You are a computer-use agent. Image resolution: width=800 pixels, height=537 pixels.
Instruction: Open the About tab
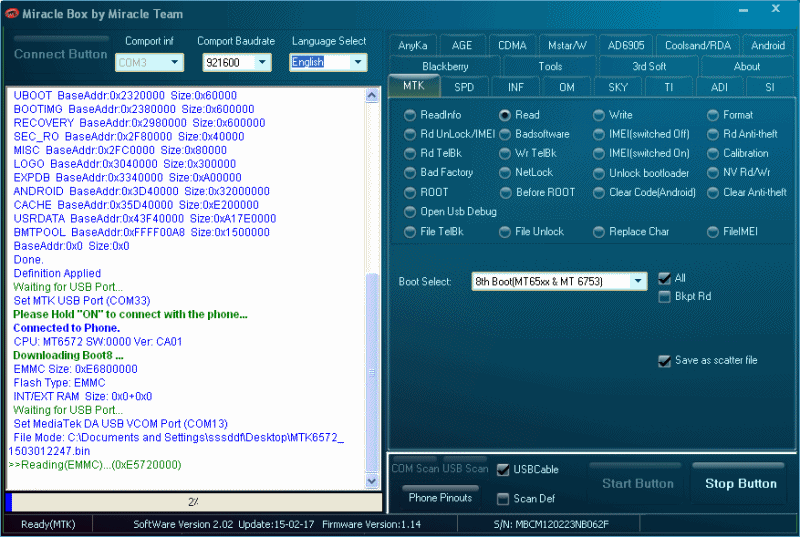(x=746, y=66)
